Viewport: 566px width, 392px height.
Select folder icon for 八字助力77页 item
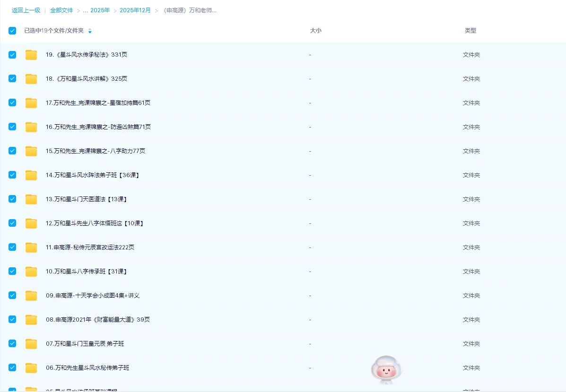(31, 151)
